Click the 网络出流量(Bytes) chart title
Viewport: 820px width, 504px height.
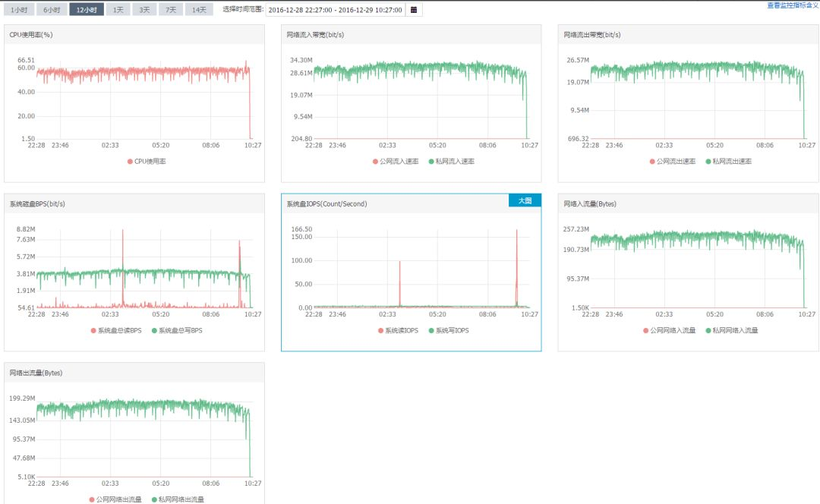36,373
